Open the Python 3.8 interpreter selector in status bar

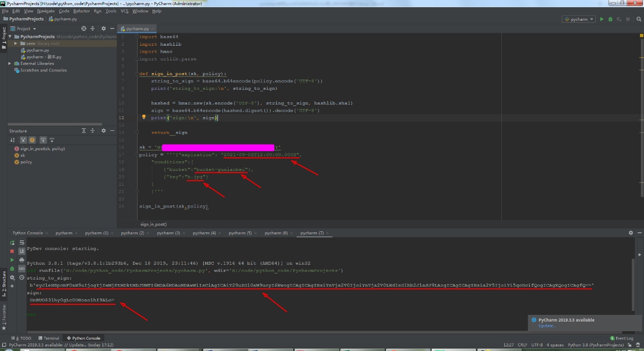[x=596, y=345]
